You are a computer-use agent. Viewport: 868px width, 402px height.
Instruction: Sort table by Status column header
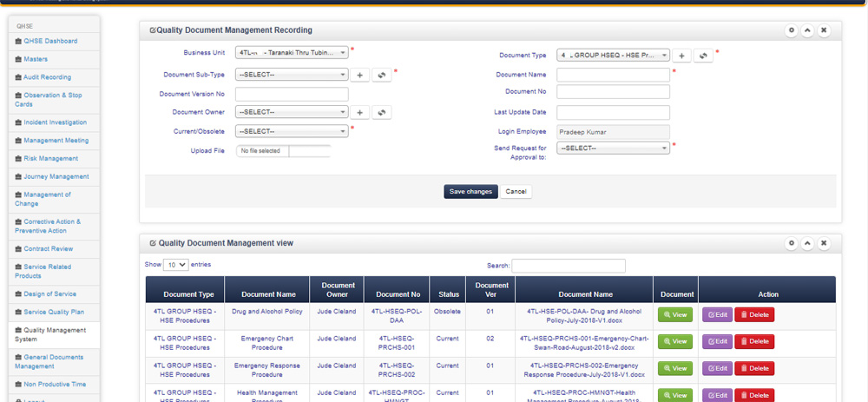448,294
